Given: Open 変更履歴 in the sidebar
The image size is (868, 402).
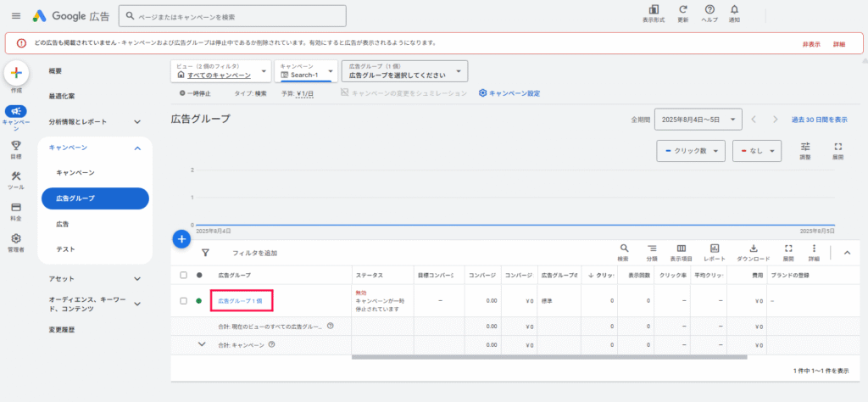Looking at the screenshot, I should (x=61, y=330).
